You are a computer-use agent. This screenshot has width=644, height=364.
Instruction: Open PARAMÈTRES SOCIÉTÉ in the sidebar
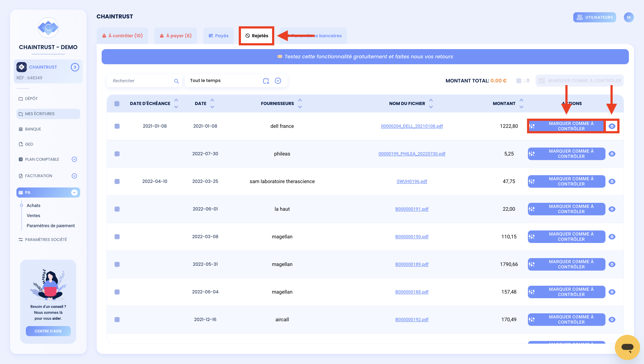[48, 240]
